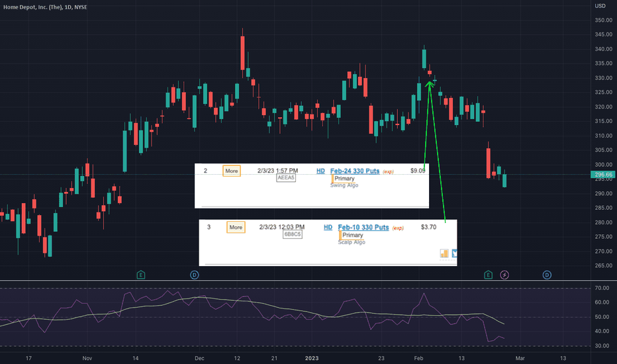Click the $9.09 price value
Screen dimensions: 617x364
(x=418, y=171)
